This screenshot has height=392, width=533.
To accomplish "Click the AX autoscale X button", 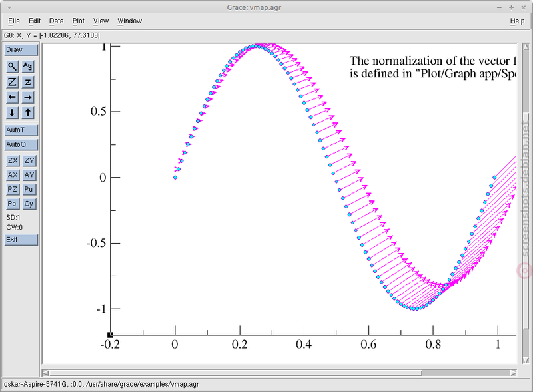I will coord(13,175).
